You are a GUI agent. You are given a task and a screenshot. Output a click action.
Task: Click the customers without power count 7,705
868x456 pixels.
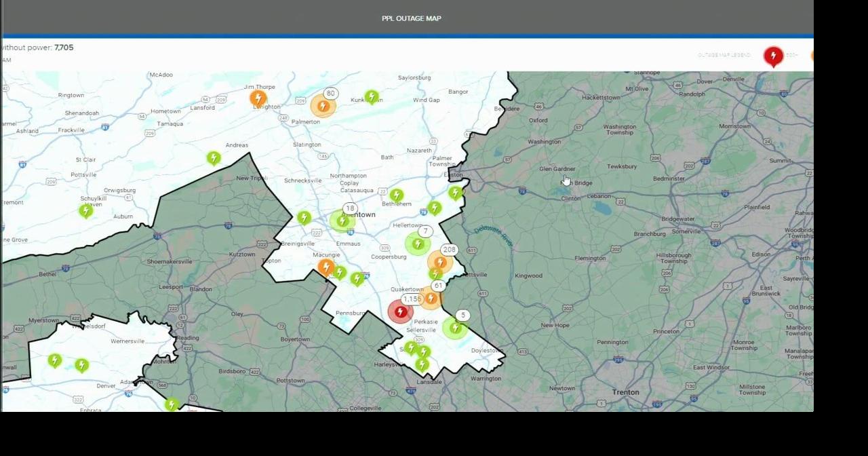(64, 47)
